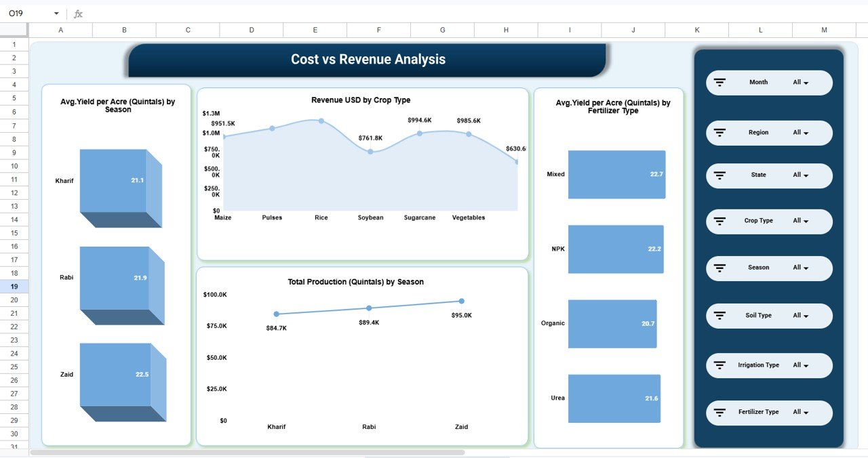868x458 pixels.
Task: Click the Month slicer filter icon
Action: [x=719, y=82]
